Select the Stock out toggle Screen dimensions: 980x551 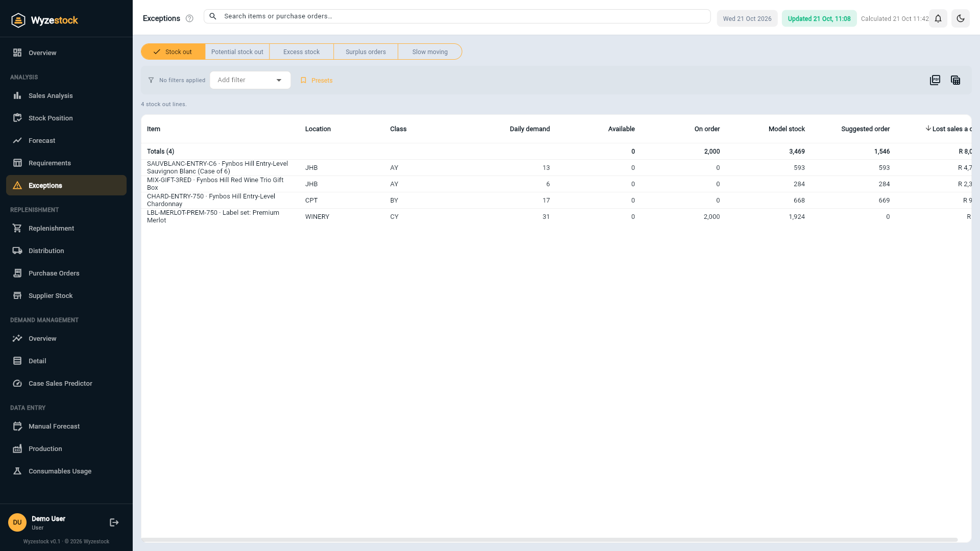point(173,52)
